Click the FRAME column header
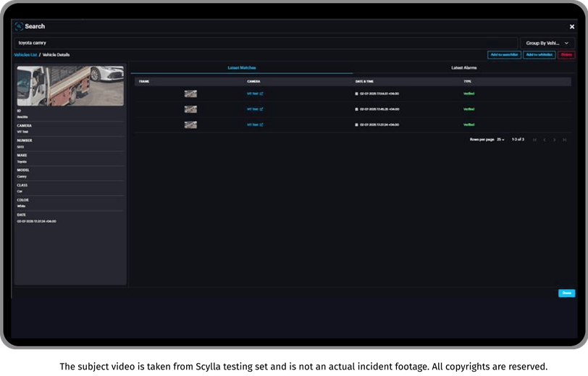This screenshot has width=588, height=376. [144, 81]
